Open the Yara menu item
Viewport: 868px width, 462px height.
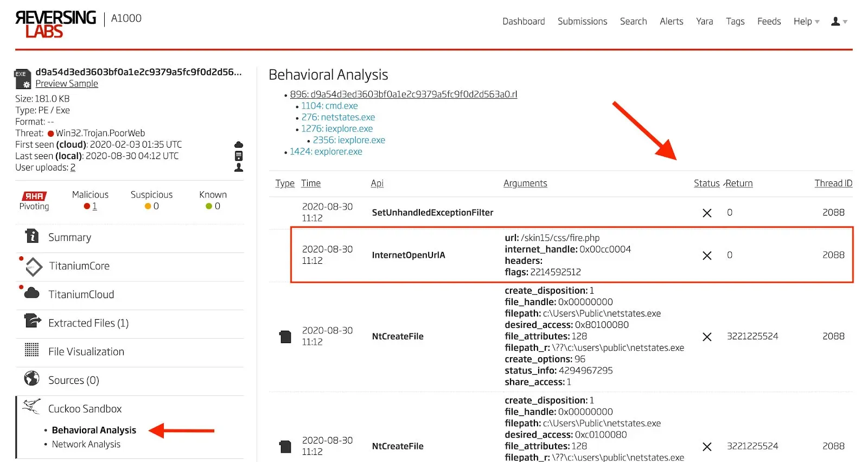pos(704,22)
